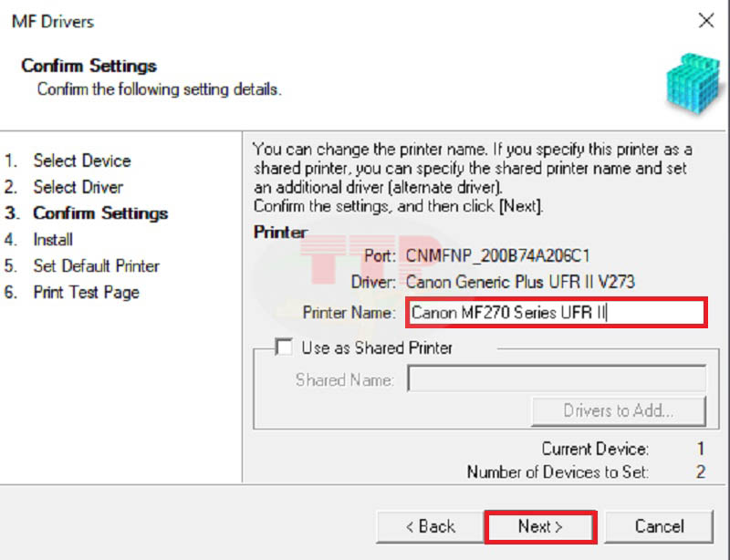The width and height of the screenshot is (730, 560).
Task: Close the MF Drivers window
Action: tap(706, 20)
